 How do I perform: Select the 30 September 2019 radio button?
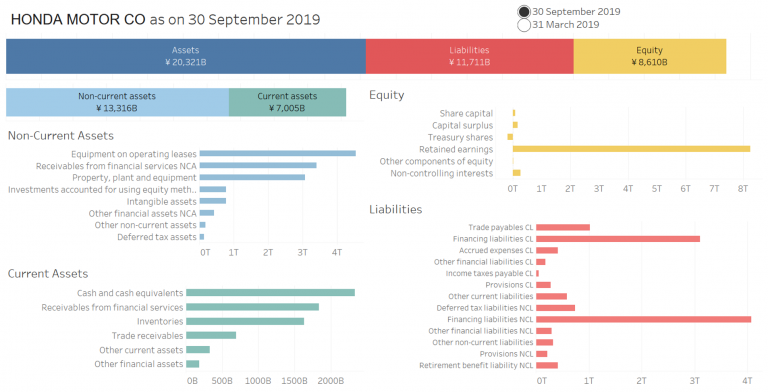524,12
